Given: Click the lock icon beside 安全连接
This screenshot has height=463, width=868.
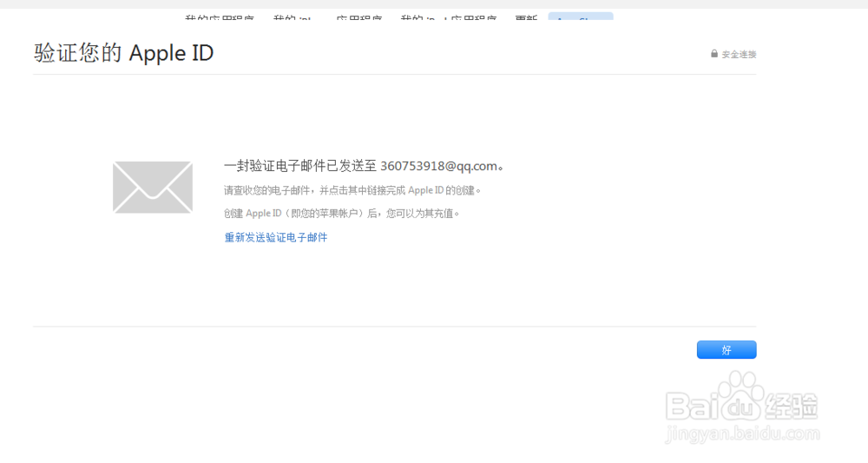Looking at the screenshot, I should coord(714,54).
